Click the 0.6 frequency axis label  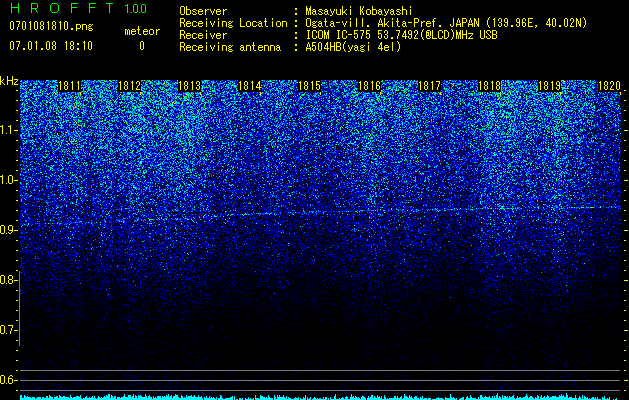pyautogui.click(x=8, y=380)
